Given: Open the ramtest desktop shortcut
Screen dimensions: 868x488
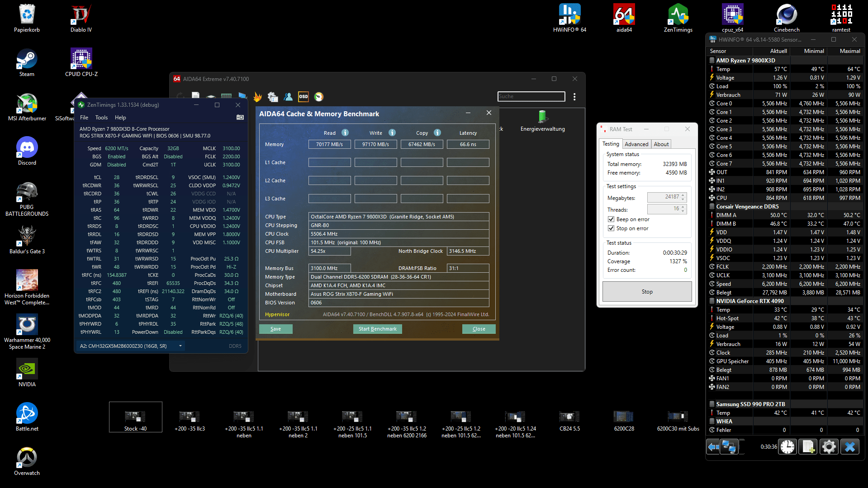Looking at the screenshot, I should tap(841, 18).
